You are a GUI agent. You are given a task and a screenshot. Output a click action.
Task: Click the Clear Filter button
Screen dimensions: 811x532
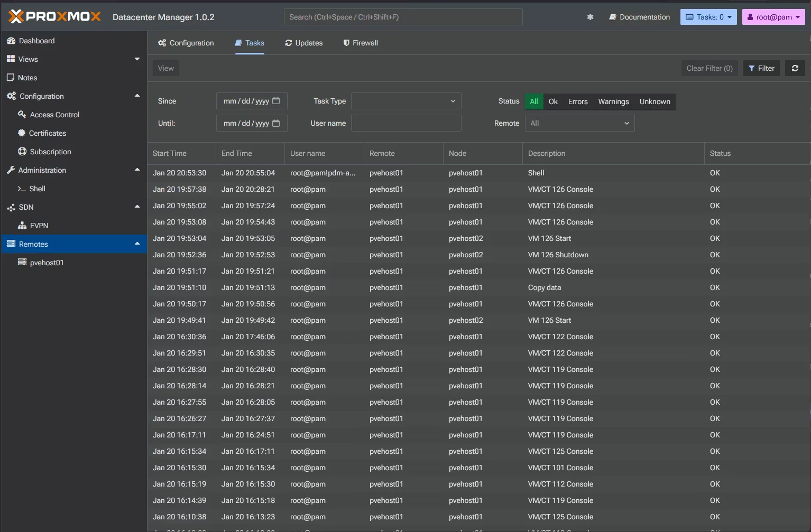click(709, 68)
